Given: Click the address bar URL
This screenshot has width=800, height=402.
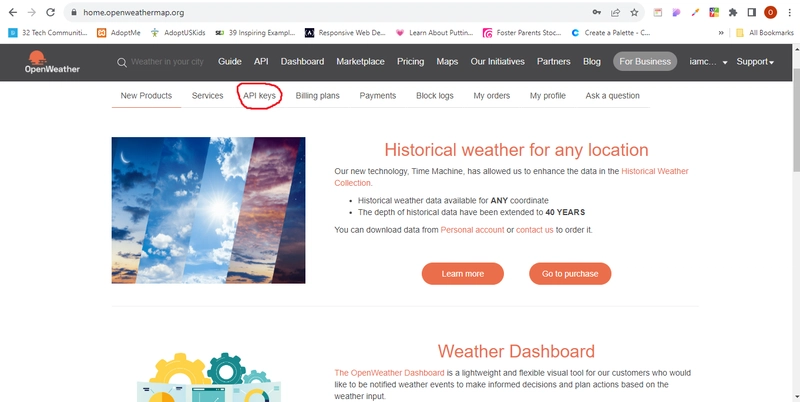Looking at the screenshot, I should point(134,12).
